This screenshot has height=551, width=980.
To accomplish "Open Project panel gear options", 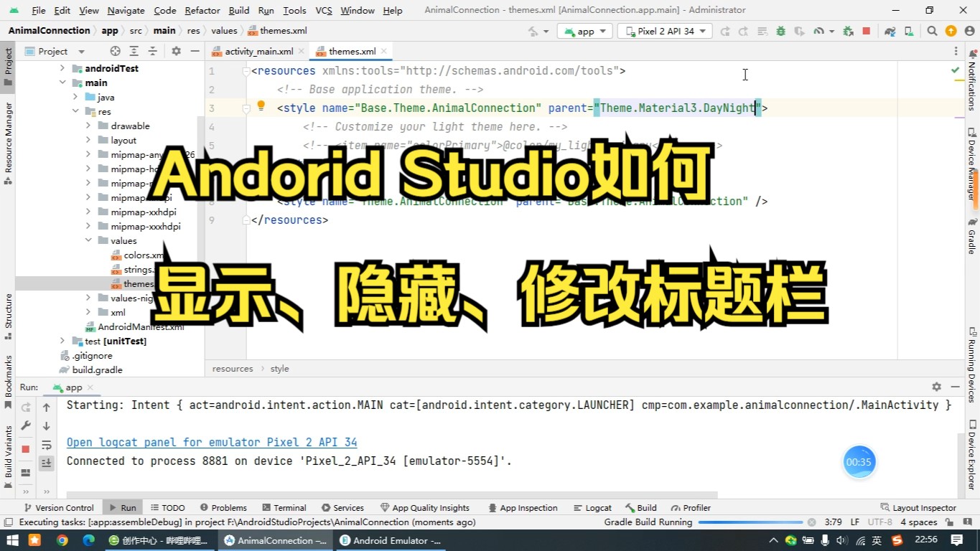I will click(176, 51).
